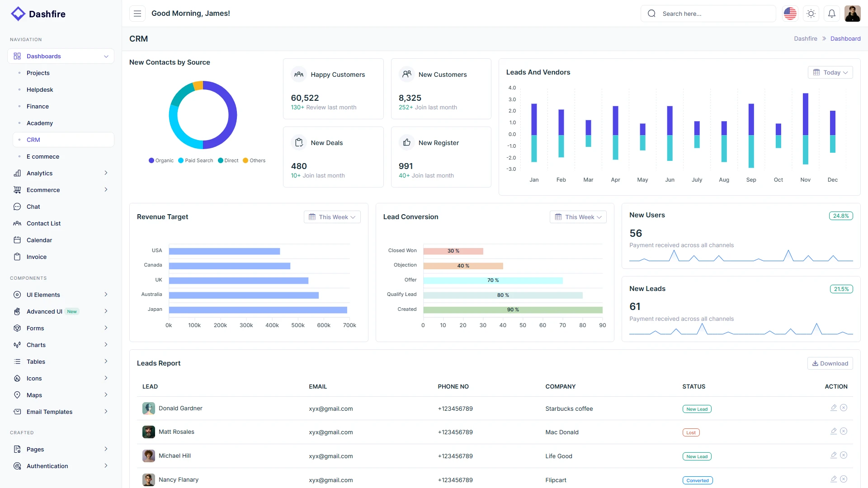The image size is (868, 488).
Task: Click the Charts icon in sidebar
Action: pos(17,345)
